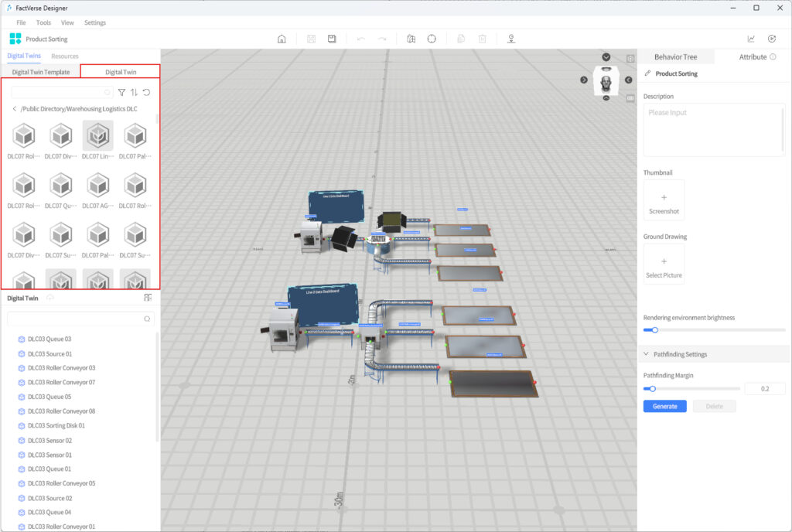Click the Generate button
The image size is (792, 532).
664,406
